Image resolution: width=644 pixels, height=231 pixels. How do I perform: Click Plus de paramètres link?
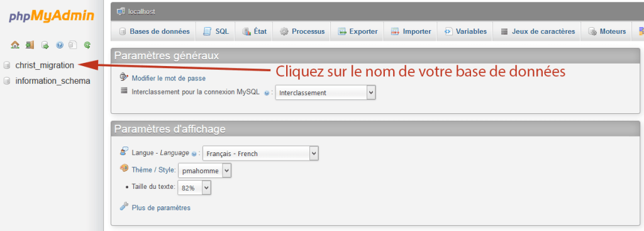pos(161,208)
